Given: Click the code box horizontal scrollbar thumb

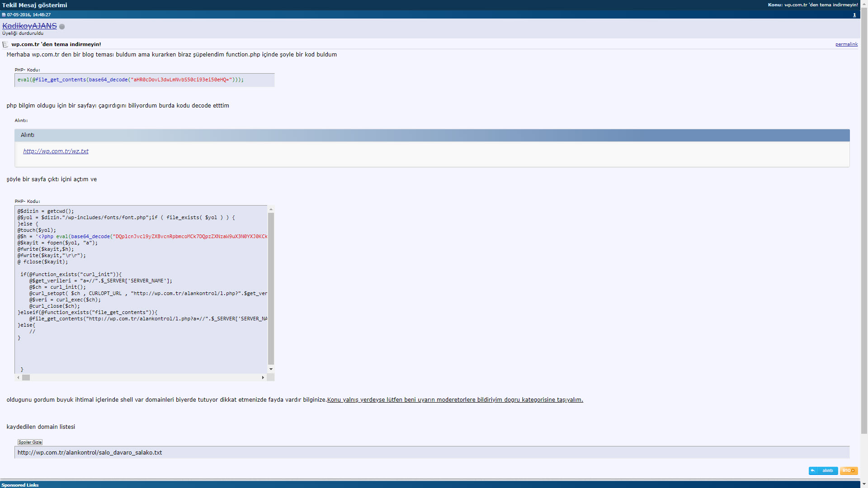Looking at the screenshot, I should 26,377.
